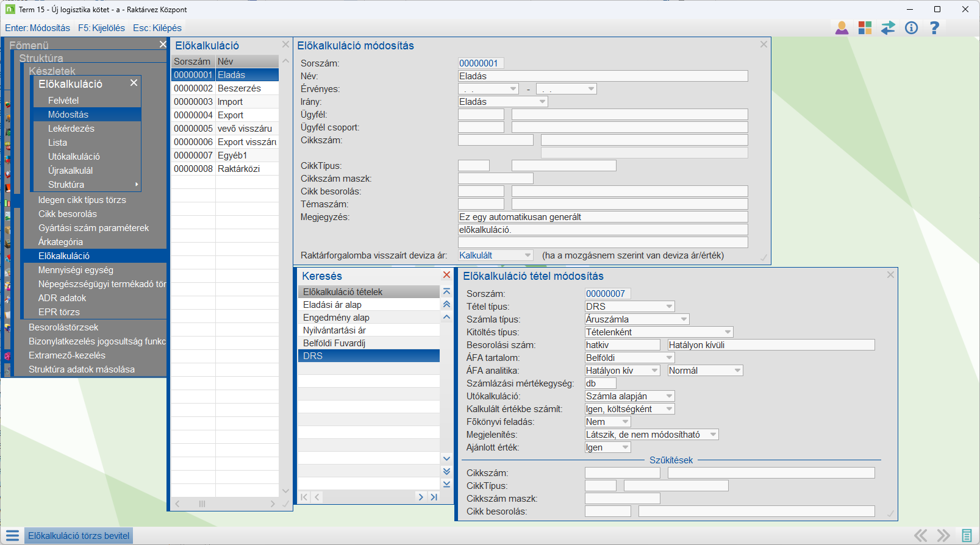
Task: Open the Főkönyvi feladás dropdown
Action: tap(625, 422)
